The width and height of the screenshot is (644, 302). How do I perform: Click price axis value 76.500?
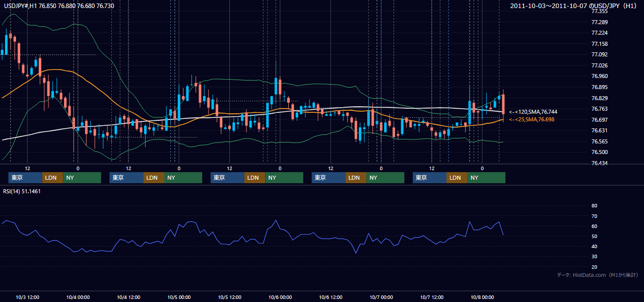(x=599, y=152)
